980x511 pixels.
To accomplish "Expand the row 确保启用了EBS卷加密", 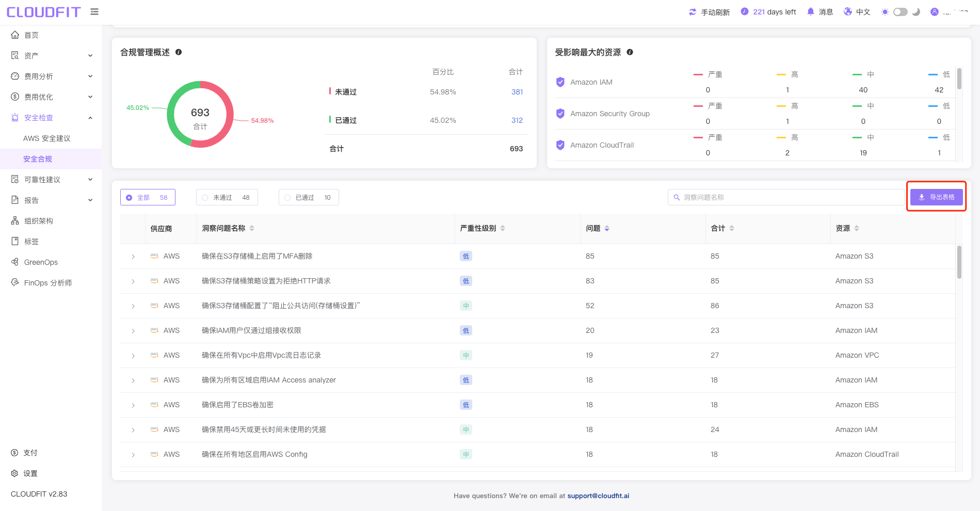I will click(x=133, y=405).
